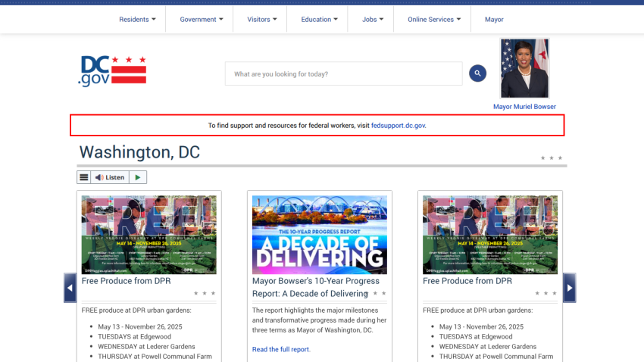Advance carousel with next arrow
The height and width of the screenshot is (362, 644).
(x=569, y=288)
